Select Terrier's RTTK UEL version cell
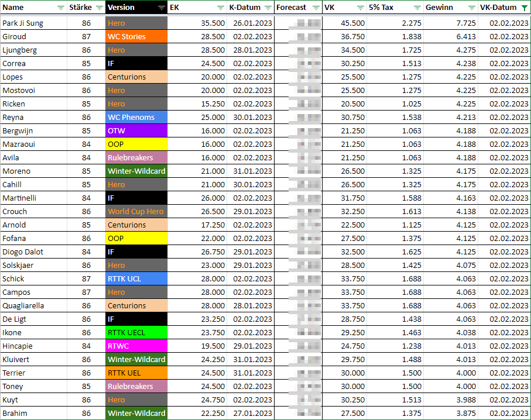This screenshot has height=420, width=531. pos(136,373)
